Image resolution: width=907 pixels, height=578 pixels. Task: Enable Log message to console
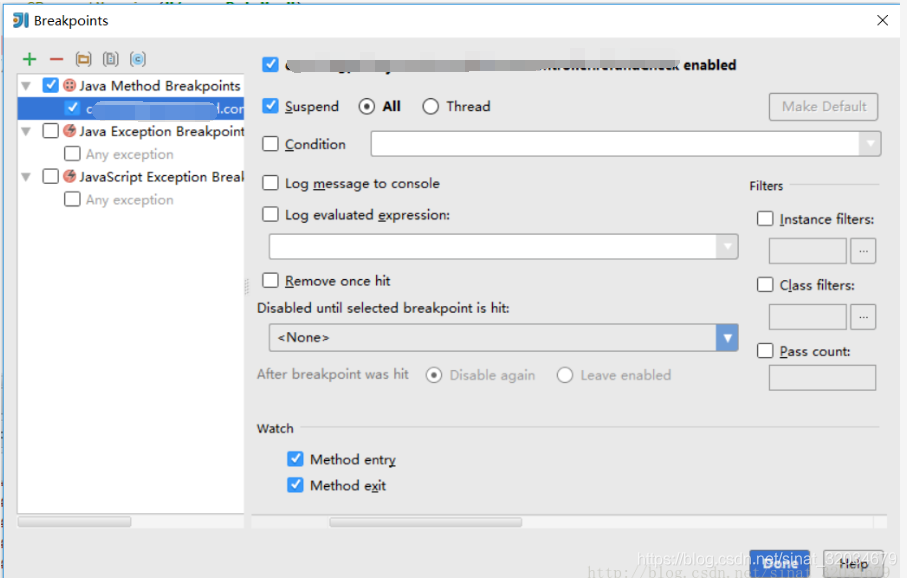(x=270, y=183)
